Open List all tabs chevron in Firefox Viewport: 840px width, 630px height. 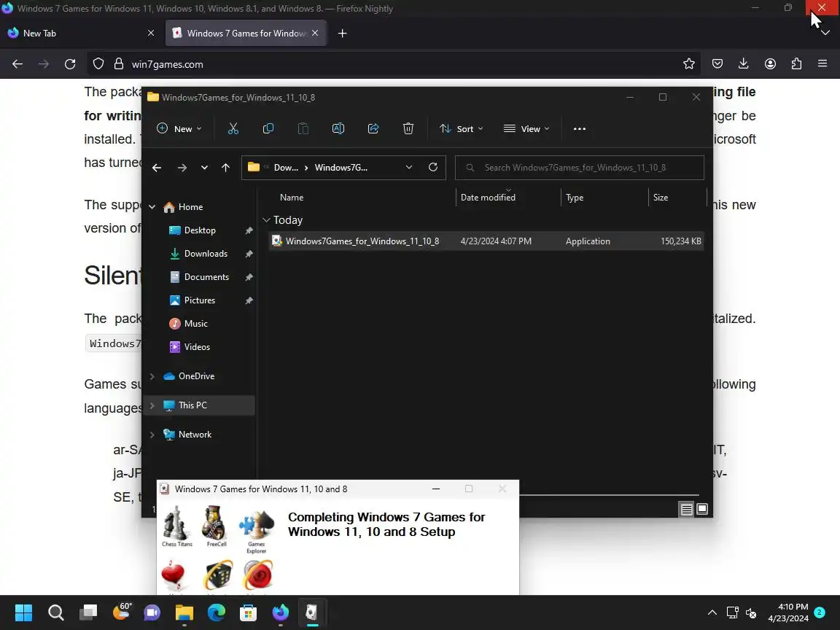(x=825, y=34)
